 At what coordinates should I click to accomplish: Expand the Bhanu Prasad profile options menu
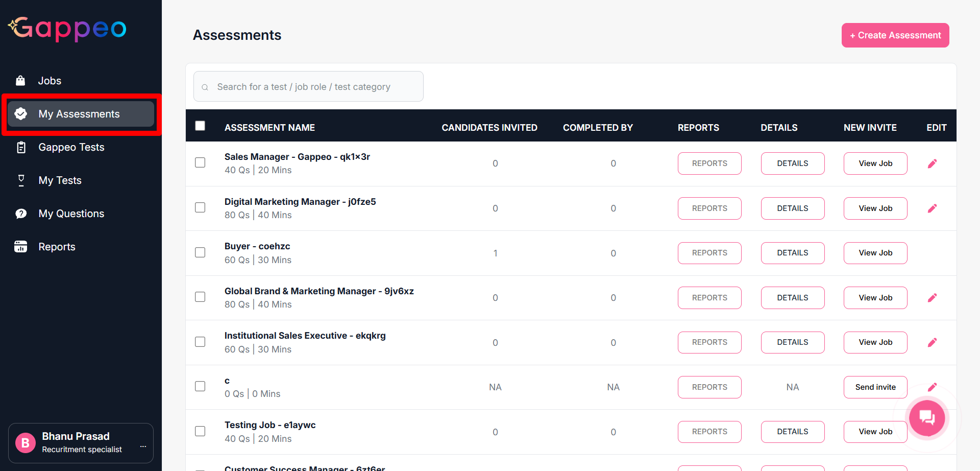pos(143,446)
